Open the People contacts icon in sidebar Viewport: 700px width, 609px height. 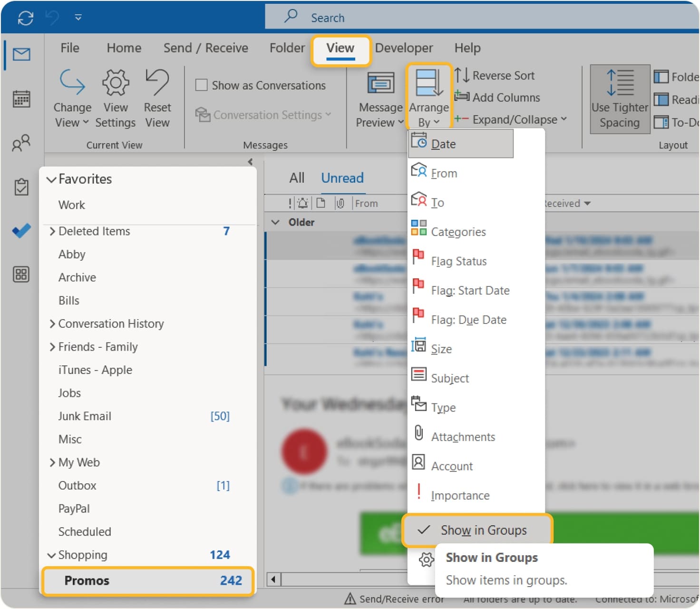pyautogui.click(x=21, y=143)
